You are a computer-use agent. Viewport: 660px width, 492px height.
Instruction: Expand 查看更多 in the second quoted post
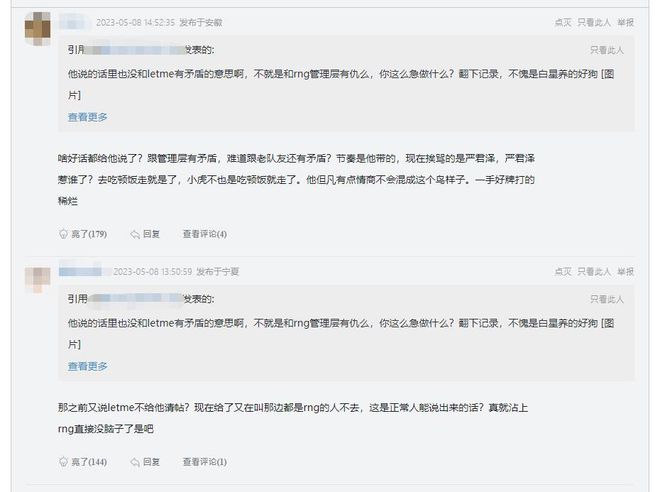coord(88,366)
